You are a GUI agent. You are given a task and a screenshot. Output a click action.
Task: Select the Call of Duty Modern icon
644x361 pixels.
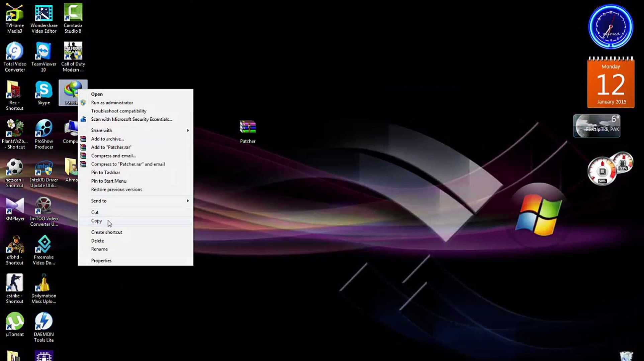click(x=73, y=57)
